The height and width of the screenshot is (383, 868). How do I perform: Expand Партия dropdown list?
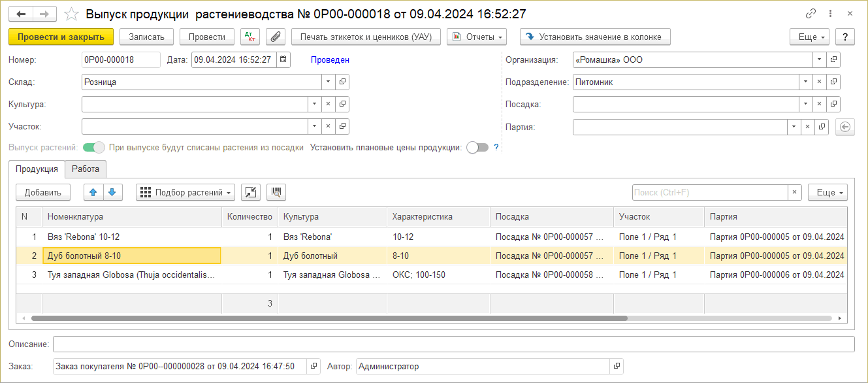click(794, 127)
